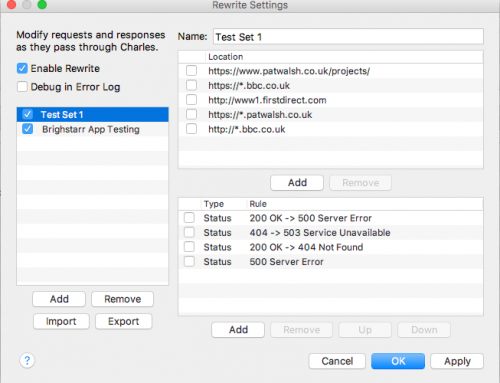Enable the 200 OK -> 500 Server Error rule
The height and width of the screenshot is (383, 500).
(x=189, y=218)
